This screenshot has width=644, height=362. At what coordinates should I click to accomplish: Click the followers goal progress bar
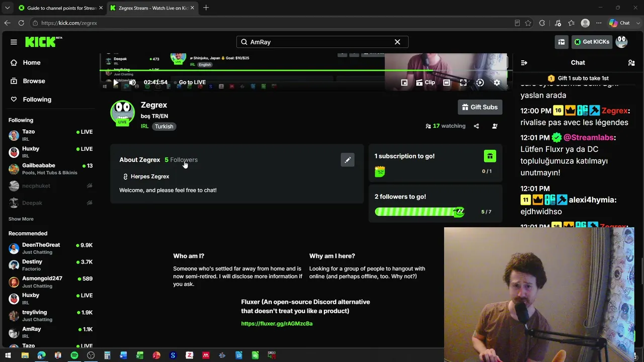click(420, 212)
